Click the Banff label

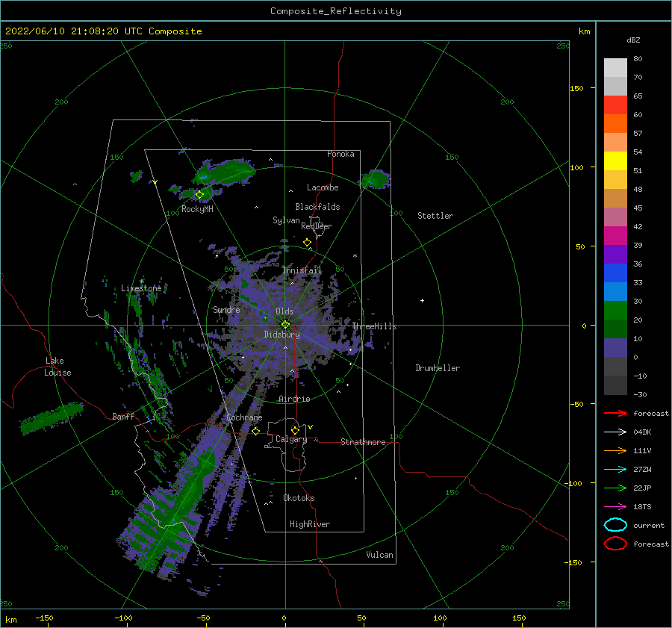point(123,416)
